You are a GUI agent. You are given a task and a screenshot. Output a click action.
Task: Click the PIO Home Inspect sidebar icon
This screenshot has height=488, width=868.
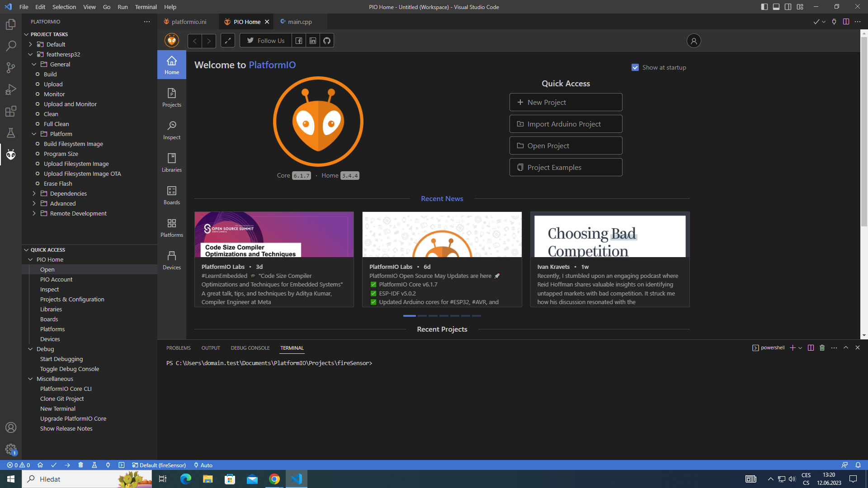pyautogui.click(x=172, y=130)
